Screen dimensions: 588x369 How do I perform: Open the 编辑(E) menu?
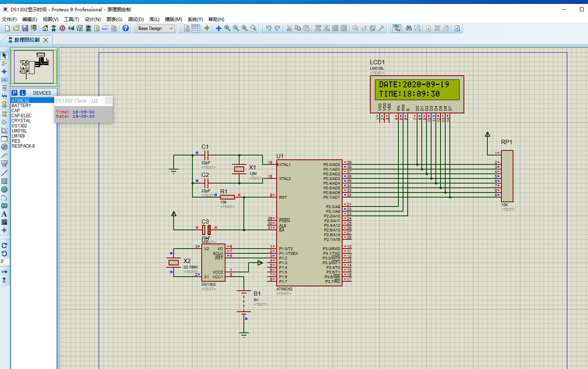pyautogui.click(x=30, y=19)
